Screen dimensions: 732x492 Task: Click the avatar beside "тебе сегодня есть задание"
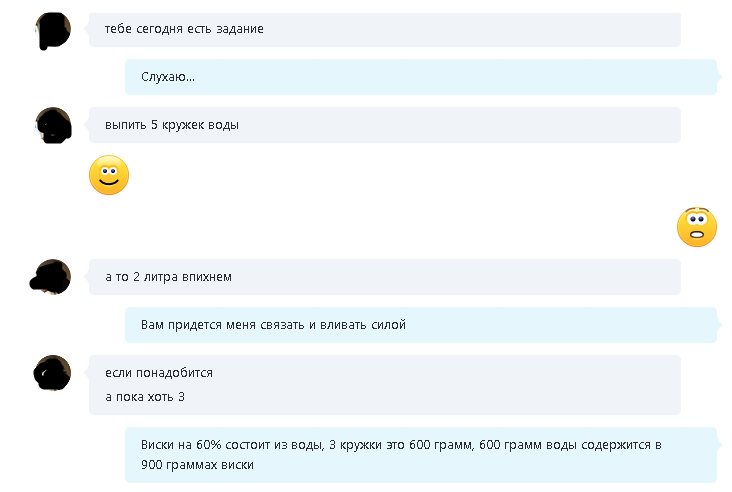[x=53, y=30]
